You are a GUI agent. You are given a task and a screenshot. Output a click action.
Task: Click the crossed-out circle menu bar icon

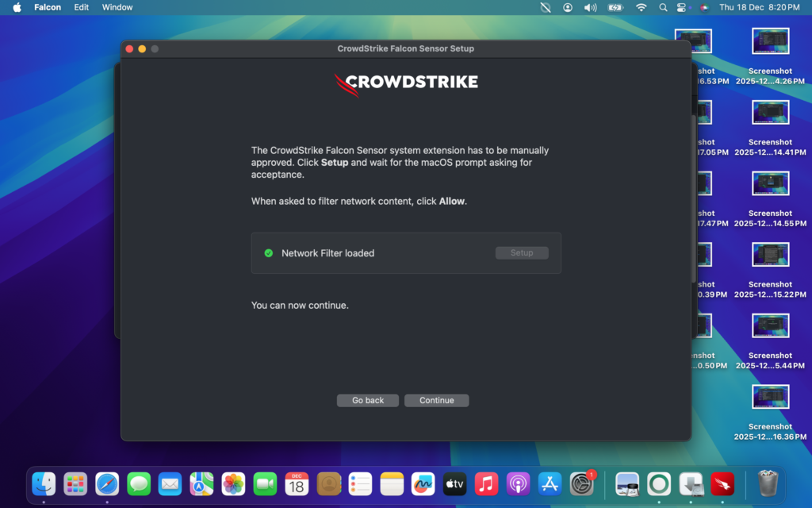click(546, 7)
